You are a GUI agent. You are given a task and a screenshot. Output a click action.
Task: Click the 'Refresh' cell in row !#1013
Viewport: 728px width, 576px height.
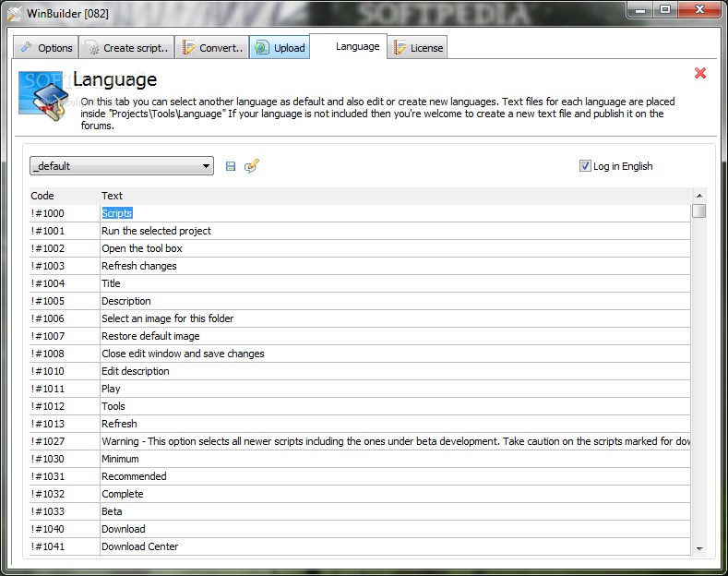coord(395,424)
